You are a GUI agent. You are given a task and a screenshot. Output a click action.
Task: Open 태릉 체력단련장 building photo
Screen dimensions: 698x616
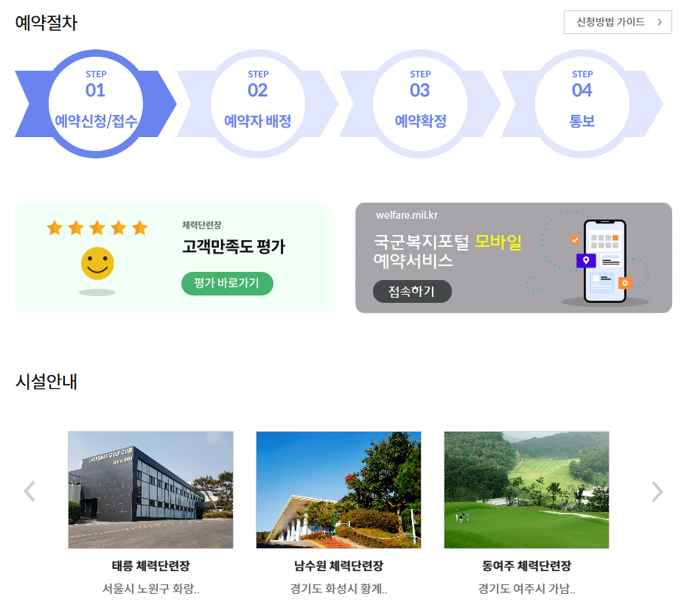tap(150, 489)
